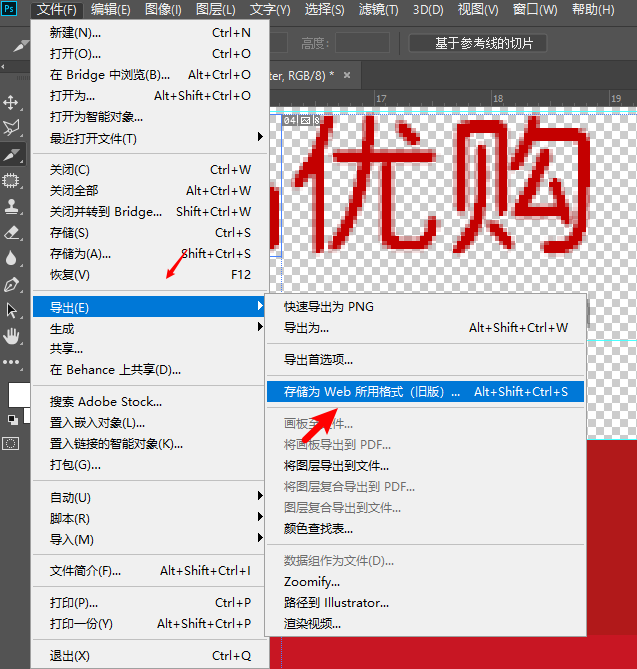Open the 视图(V) menu
Image resolution: width=637 pixels, height=669 pixels.
point(478,9)
